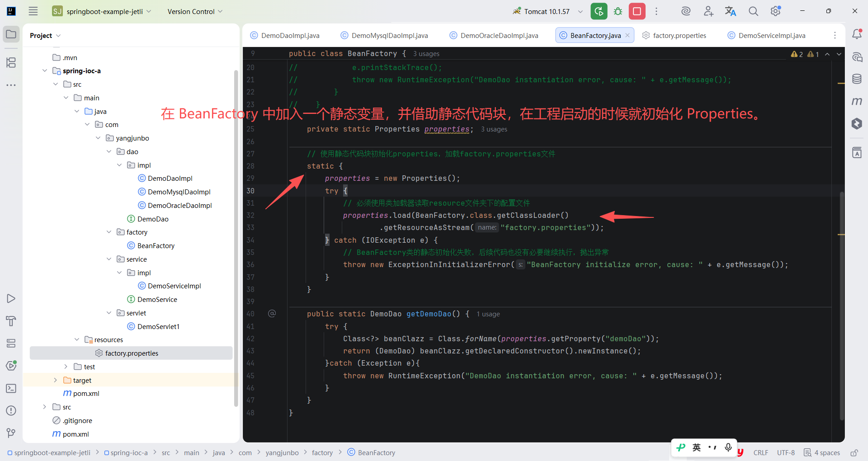Switch to DemoServiceImpl.java tab
The image size is (868, 461).
(767, 35)
